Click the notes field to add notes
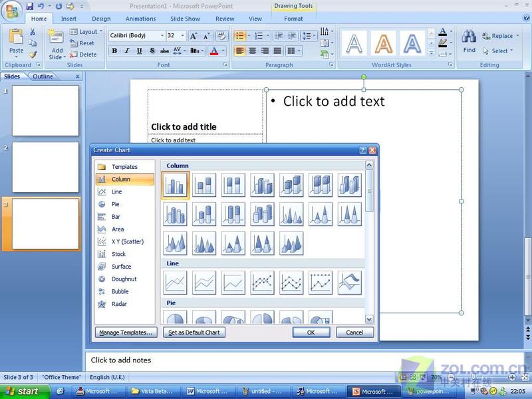The height and width of the screenshot is (399, 532). [x=304, y=360]
